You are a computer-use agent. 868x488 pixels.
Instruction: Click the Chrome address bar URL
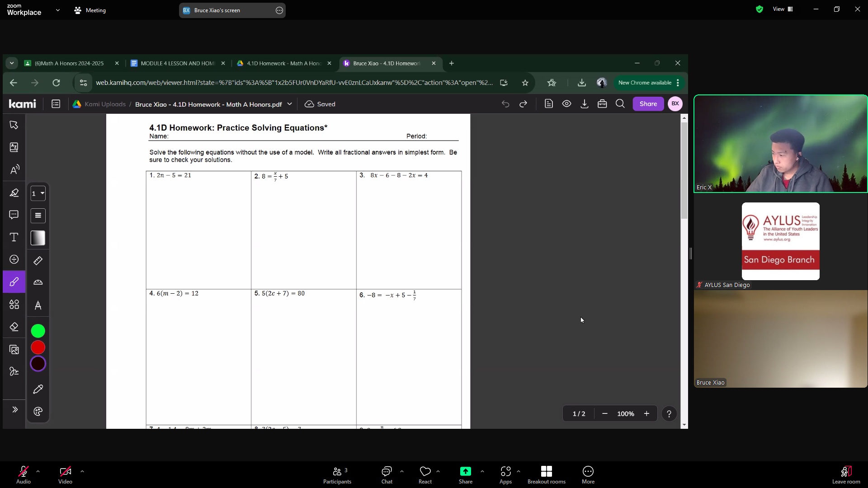tap(294, 83)
